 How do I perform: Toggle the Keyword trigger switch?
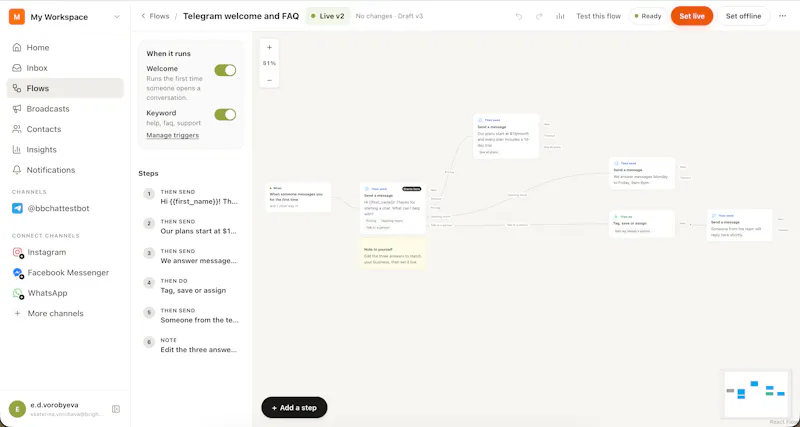point(225,114)
